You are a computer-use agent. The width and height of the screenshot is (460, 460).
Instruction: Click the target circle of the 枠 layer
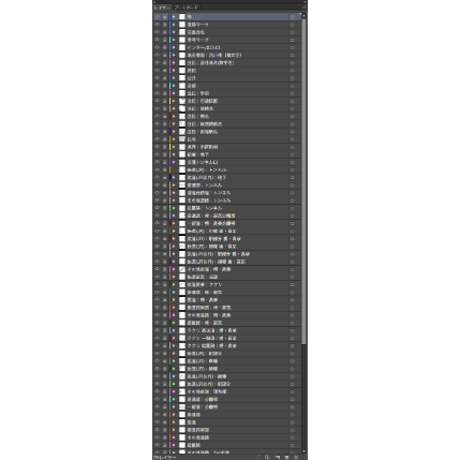(x=292, y=16)
